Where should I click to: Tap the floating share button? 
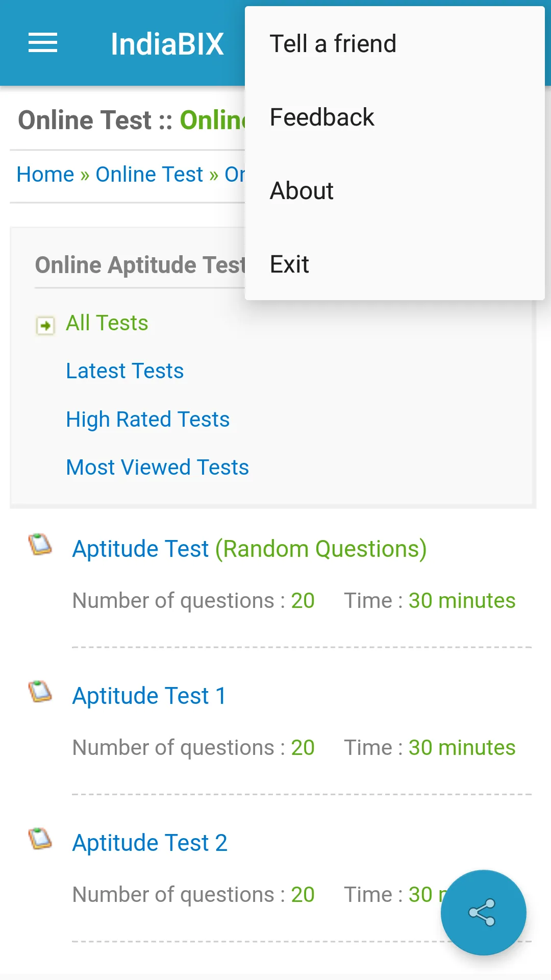[483, 912]
